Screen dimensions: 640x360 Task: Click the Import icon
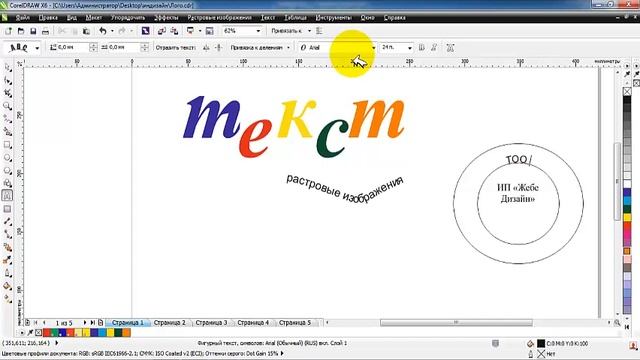162,31
